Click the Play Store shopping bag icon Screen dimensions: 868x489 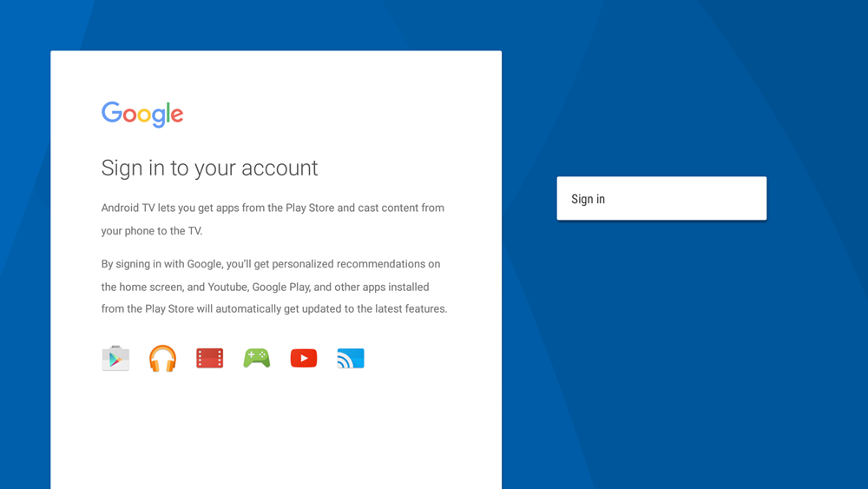(115, 359)
